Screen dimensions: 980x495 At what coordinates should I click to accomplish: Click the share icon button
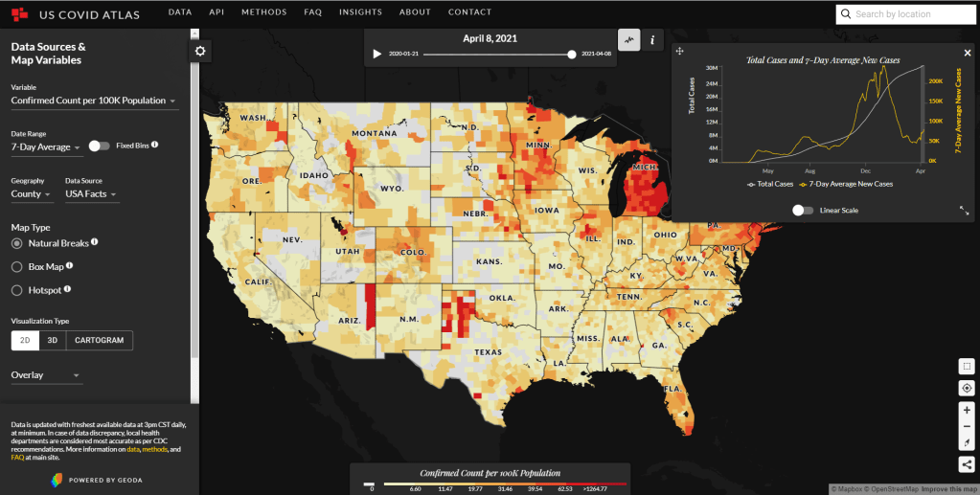click(x=967, y=464)
